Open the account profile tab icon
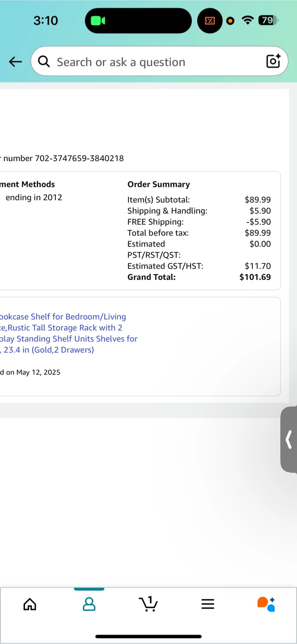This screenshot has height=644, width=297. click(x=89, y=604)
